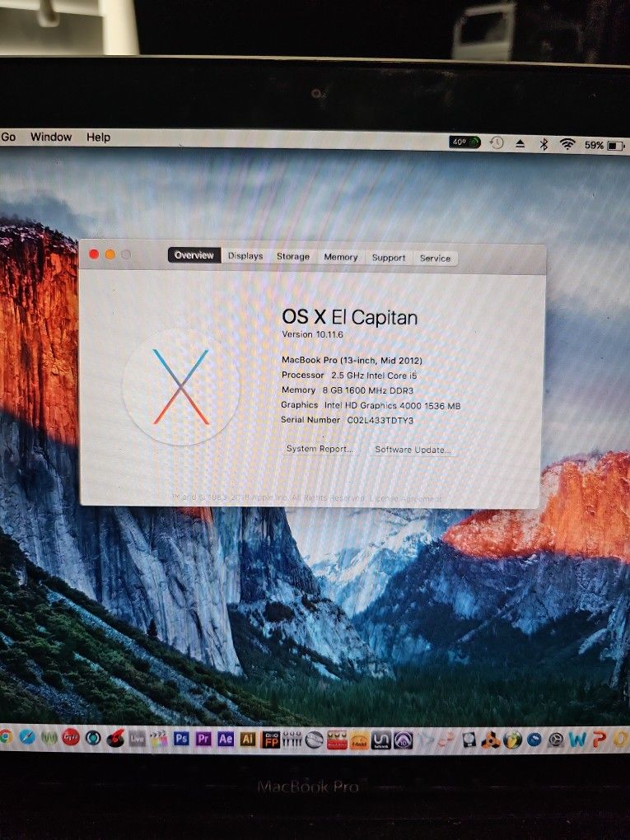The image size is (630, 840).
Task: Open Safari browser in the dock
Action: coord(27,738)
